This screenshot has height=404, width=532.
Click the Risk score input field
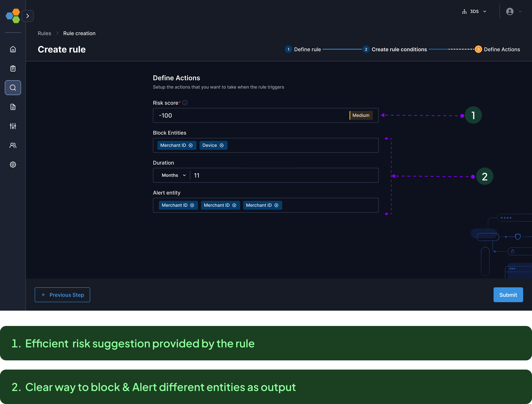pyautogui.click(x=250, y=116)
